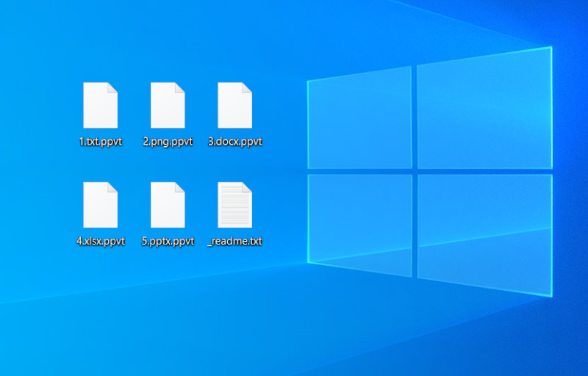Click the "3.docx.ppvt" filename label

(x=235, y=142)
